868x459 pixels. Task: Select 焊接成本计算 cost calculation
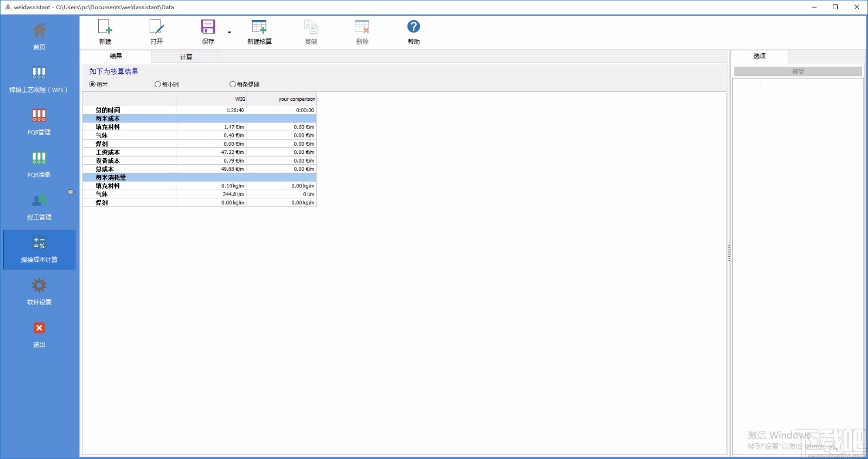click(39, 249)
